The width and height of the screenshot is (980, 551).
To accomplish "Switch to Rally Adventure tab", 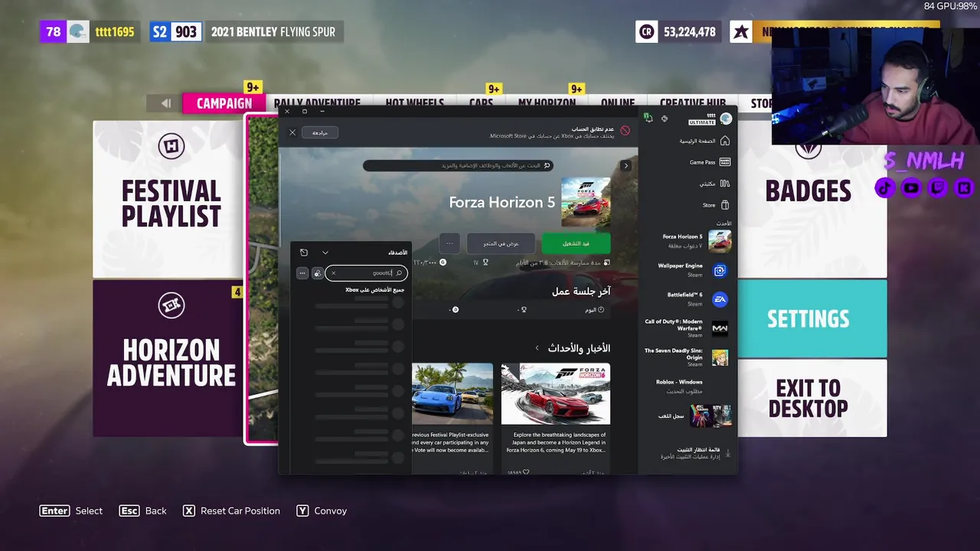I will click(x=317, y=103).
